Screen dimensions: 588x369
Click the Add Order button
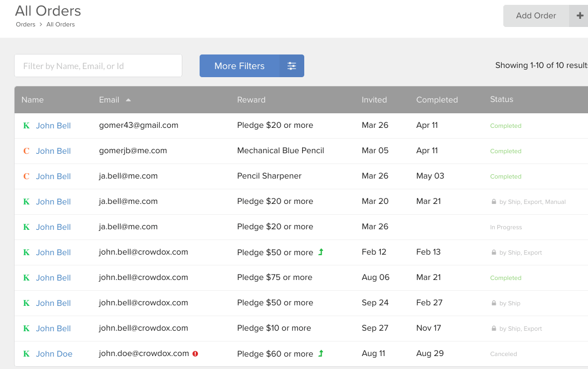coord(536,16)
